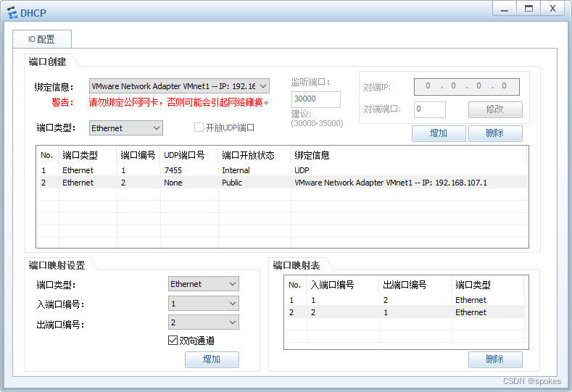Uncheck the 双向通道 checkbox
The height and width of the screenshot is (392, 572).
click(173, 341)
